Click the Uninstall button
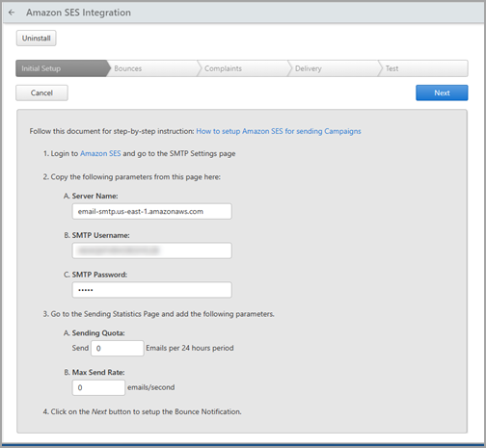The height and width of the screenshot is (448, 486). point(37,39)
